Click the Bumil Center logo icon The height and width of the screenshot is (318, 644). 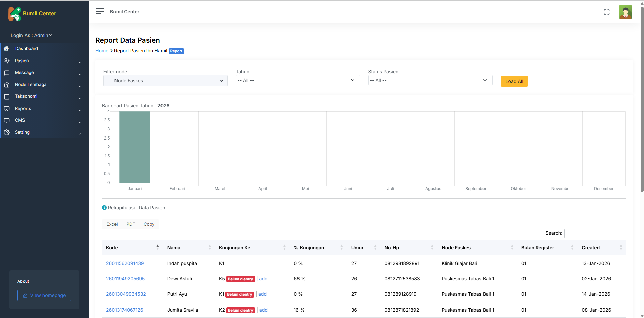coord(15,14)
